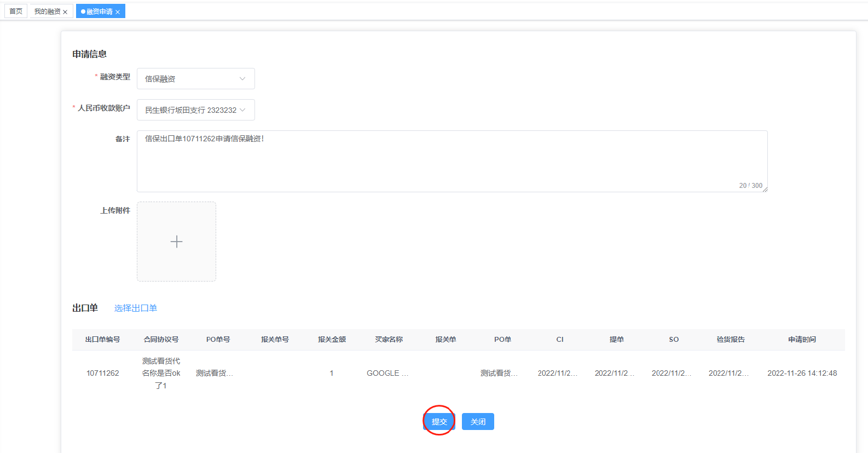Click the 关闭 button
868x453 pixels.
point(478,421)
